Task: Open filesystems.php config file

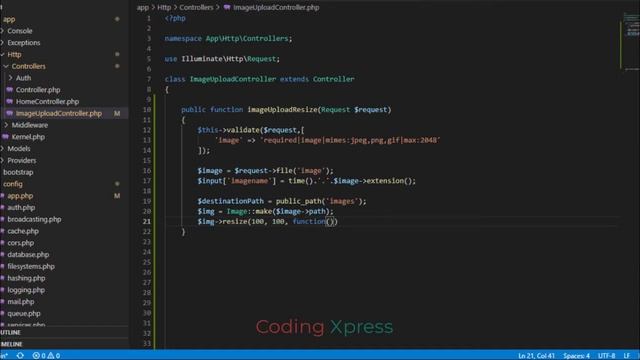Action: 31,267
